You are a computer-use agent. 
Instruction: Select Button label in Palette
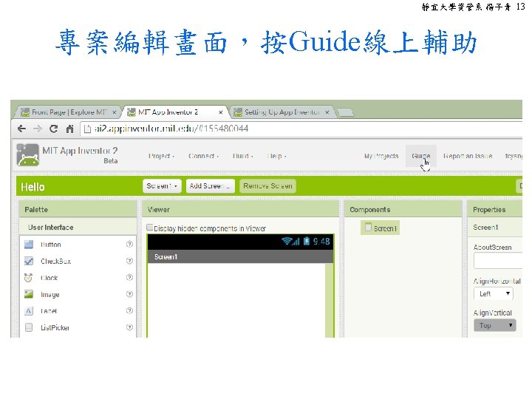(x=51, y=245)
